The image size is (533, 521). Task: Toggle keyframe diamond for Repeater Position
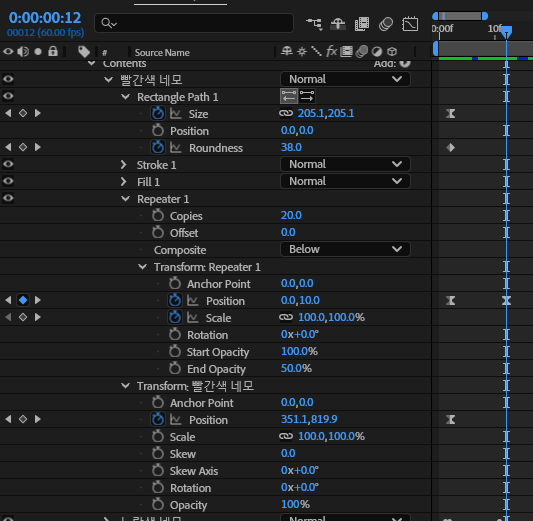(x=23, y=300)
